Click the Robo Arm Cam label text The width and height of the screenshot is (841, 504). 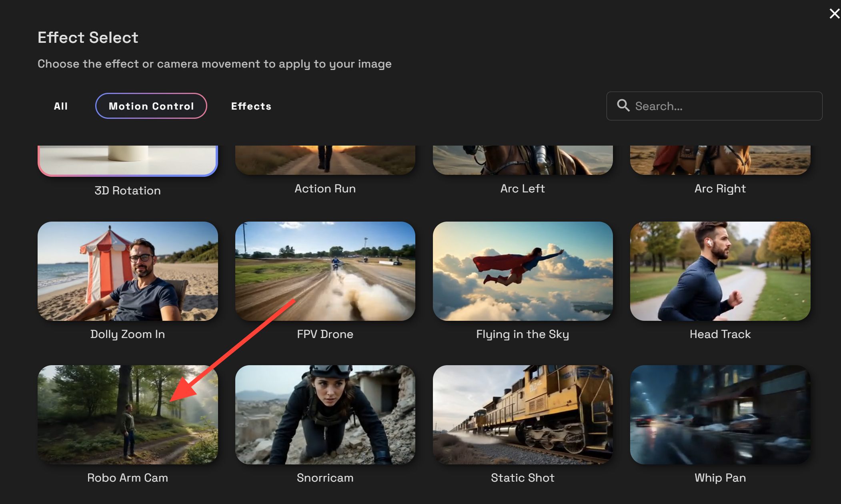tap(128, 478)
